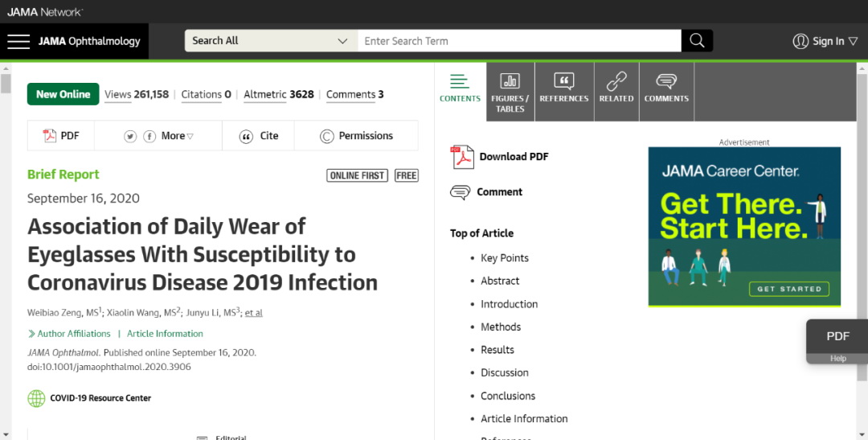Click the PDF file icon in the article toolbar
Image resolution: width=868 pixels, height=440 pixels.
tap(50, 136)
